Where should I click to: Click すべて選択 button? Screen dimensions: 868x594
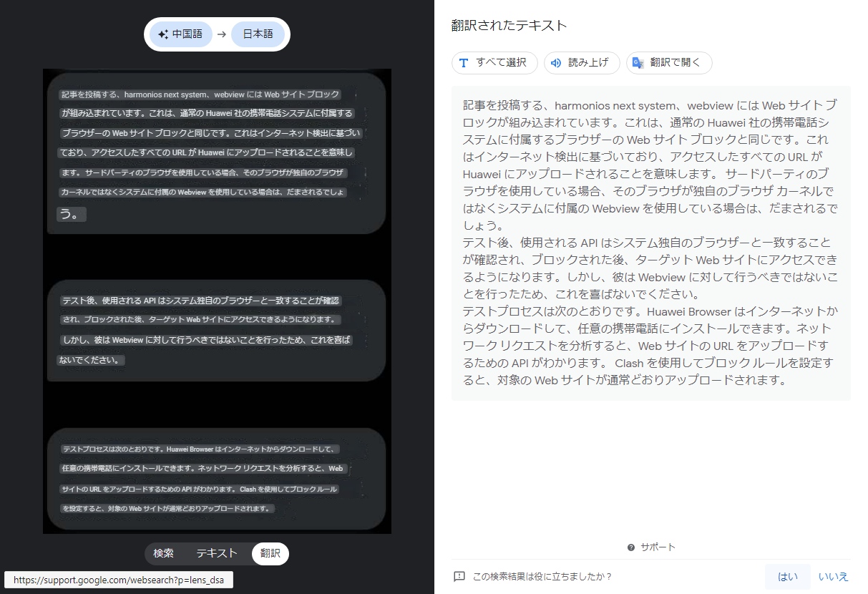[494, 63]
